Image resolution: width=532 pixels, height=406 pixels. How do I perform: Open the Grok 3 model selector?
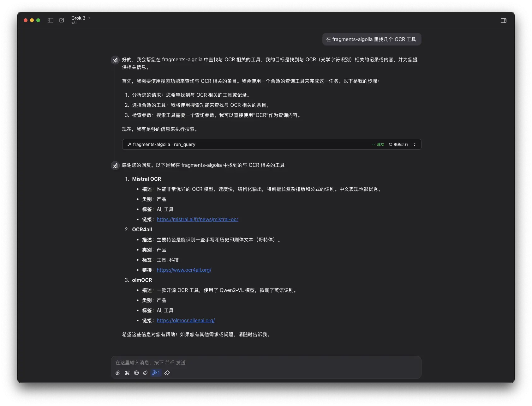(81, 20)
